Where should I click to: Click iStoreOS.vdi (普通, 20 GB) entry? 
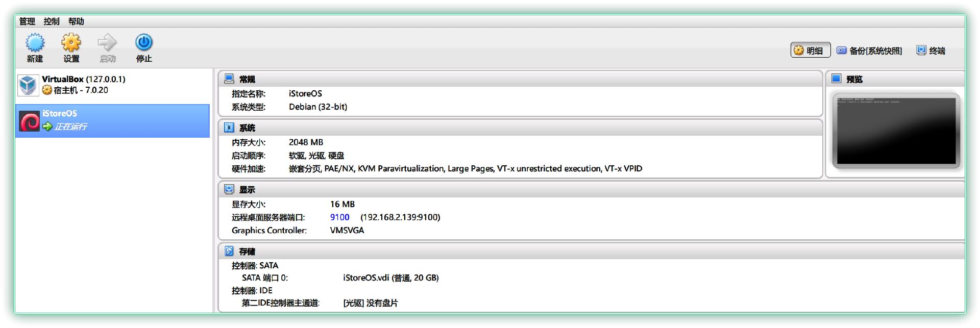tap(391, 277)
